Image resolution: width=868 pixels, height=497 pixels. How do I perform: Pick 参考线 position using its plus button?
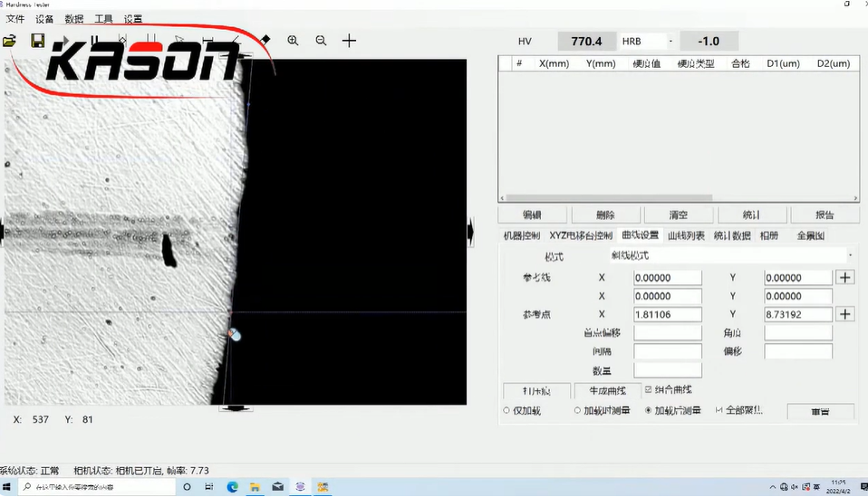[845, 278]
